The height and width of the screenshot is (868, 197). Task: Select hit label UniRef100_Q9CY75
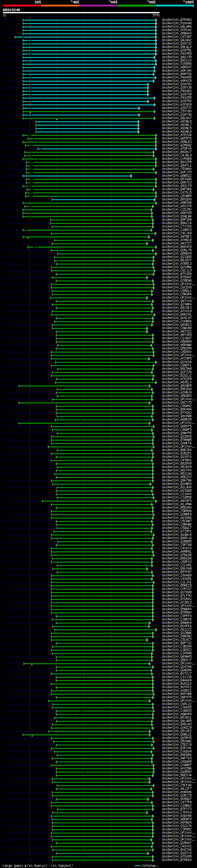(x=177, y=403)
